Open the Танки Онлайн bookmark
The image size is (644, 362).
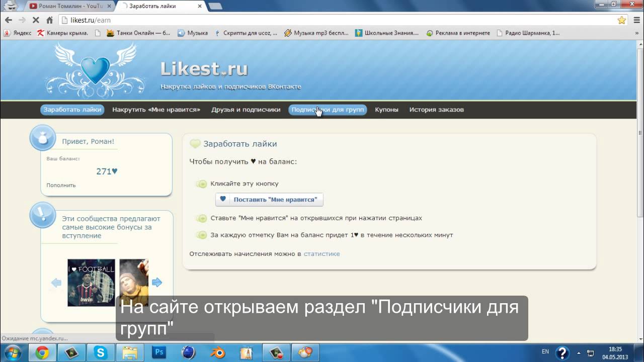(x=138, y=33)
